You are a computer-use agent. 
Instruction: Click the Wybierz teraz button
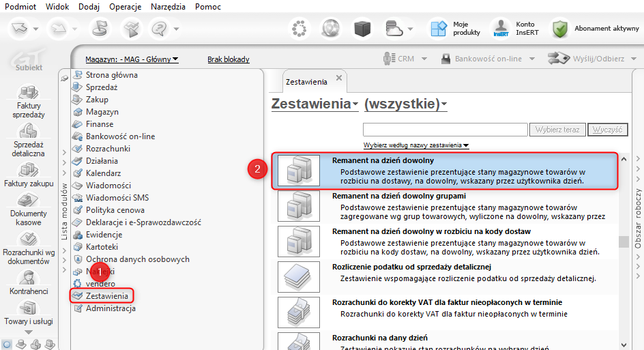point(557,130)
